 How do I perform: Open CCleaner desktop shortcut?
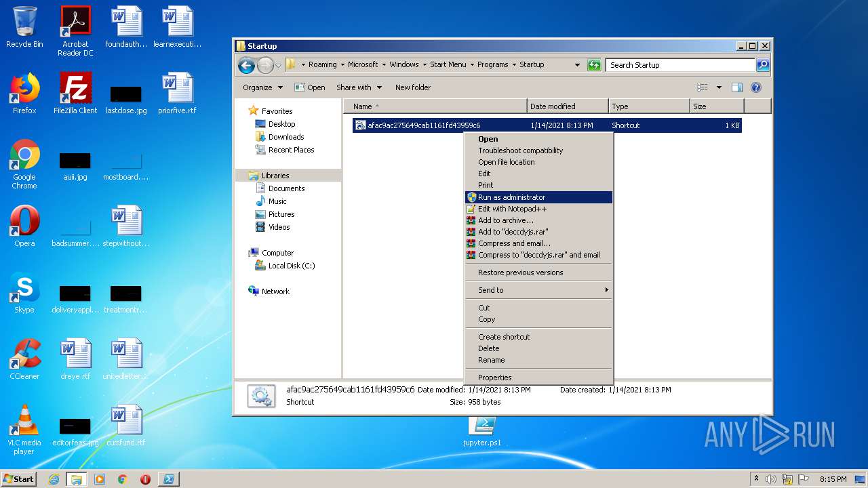(x=24, y=359)
